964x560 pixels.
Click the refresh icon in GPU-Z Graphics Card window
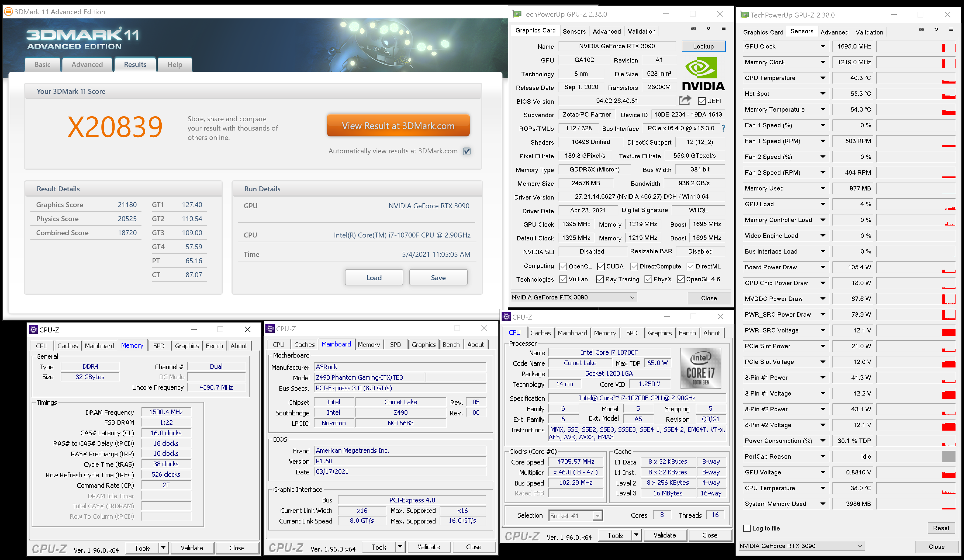pos(709,28)
